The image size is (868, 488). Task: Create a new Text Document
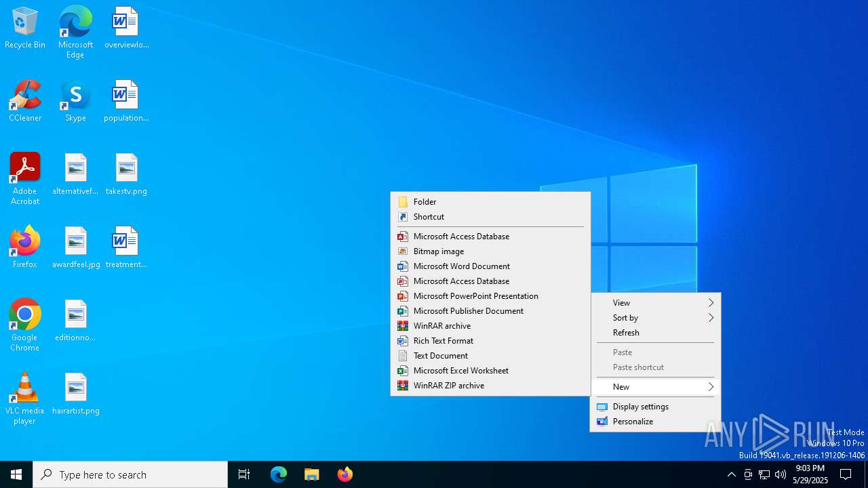point(490,356)
